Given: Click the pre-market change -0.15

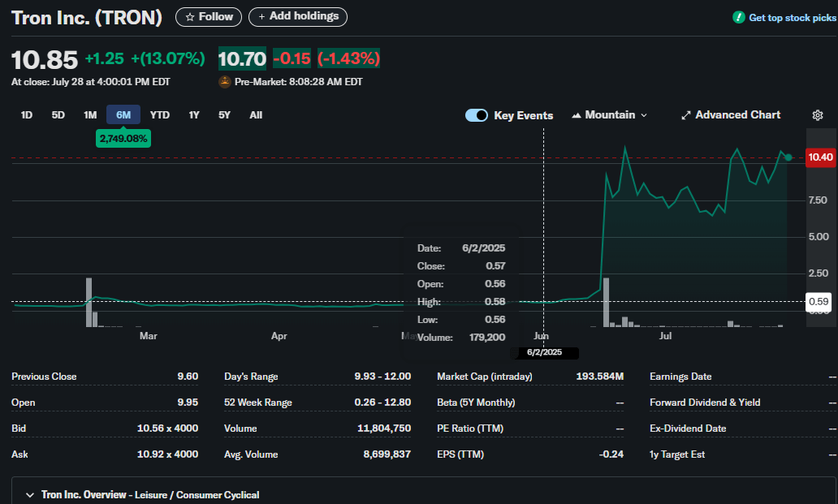Looking at the screenshot, I should [x=292, y=58].
